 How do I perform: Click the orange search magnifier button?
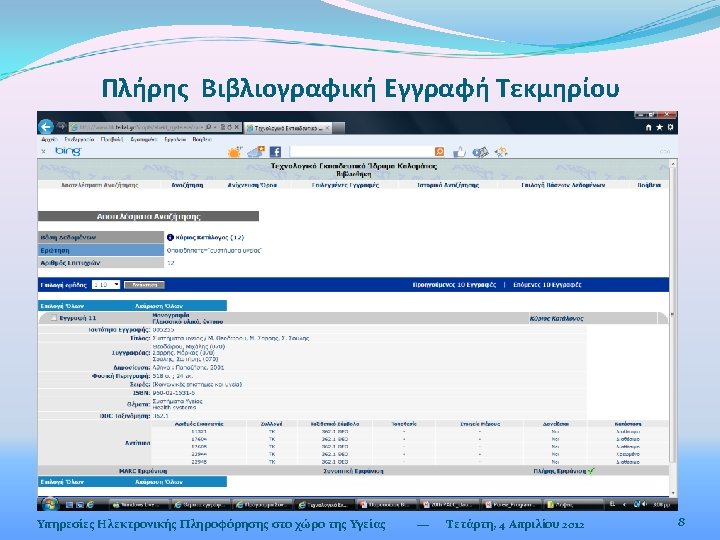(439, 152)
